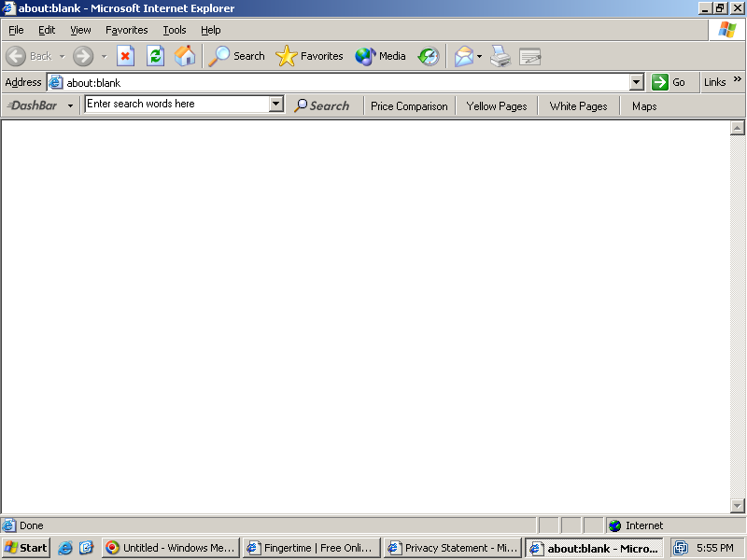Expand the Mail button dropdown arrow
The image size is (747, 560).
[x=479, y=56]
